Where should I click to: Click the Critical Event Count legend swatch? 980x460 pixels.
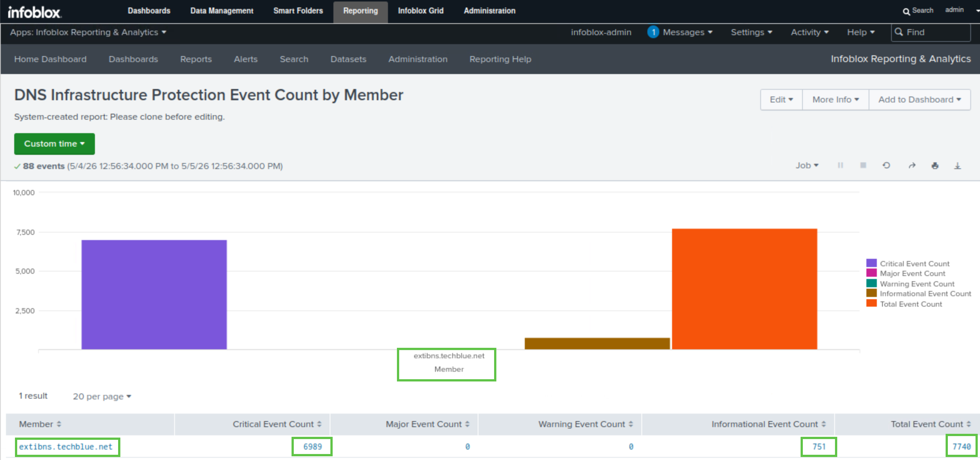(x=871, y=263)
